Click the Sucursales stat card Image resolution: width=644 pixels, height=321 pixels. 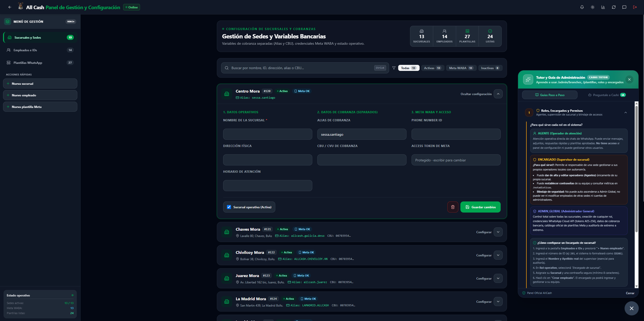(421, 36)
